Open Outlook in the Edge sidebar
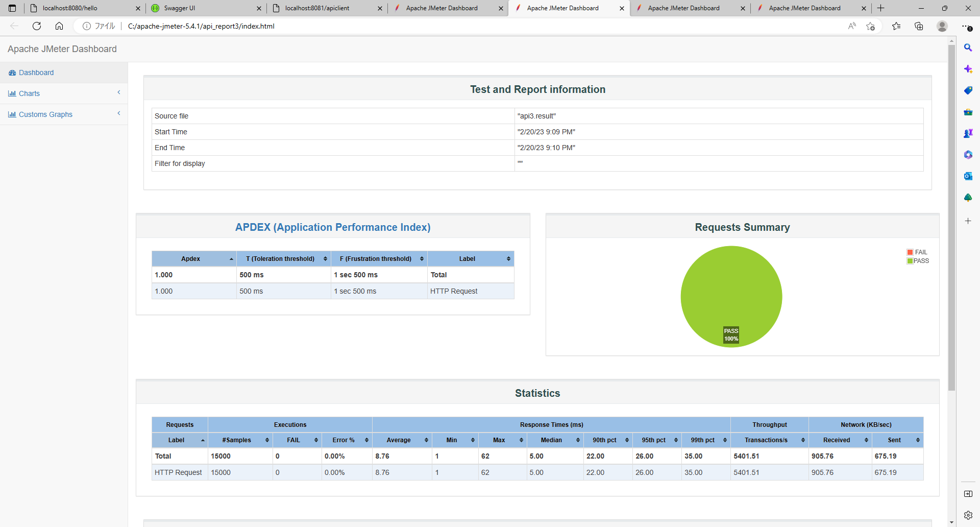 point(968,176)
